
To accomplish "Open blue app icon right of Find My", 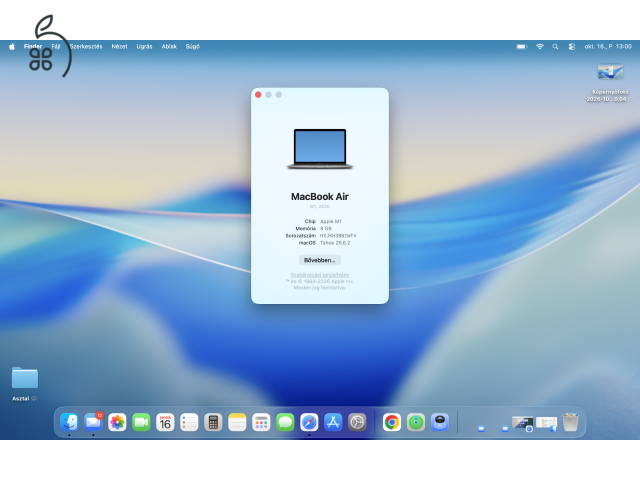I will (440, 422).
